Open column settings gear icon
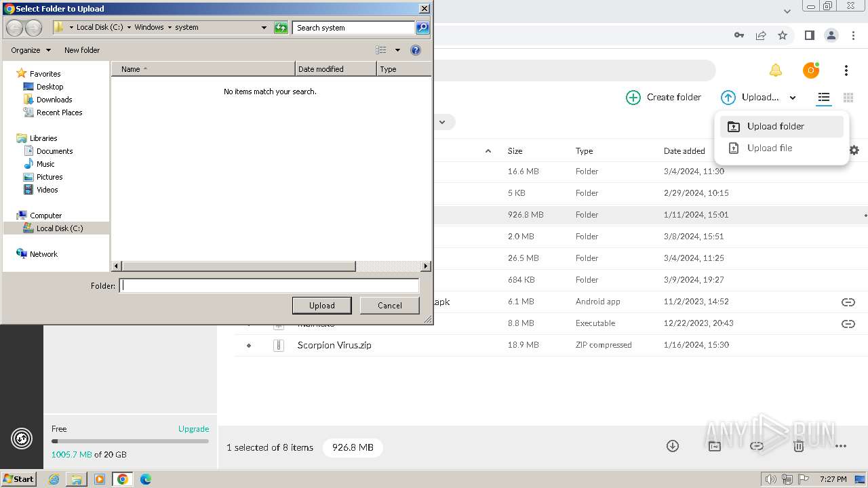The image size is (868, 488). pyautogui.click(x=854, y=150)
